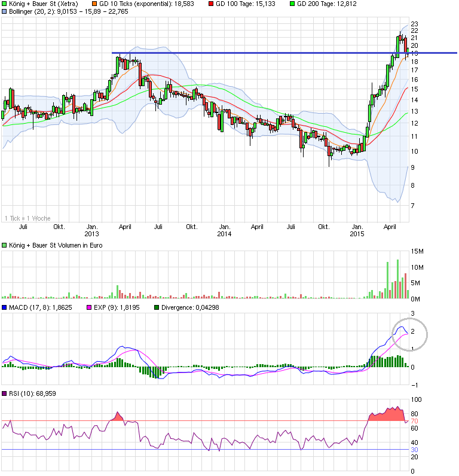Screen dimensions: 459x476
Task: Click the tallest volume bar in 2015
Action: [x=397, y=279]
